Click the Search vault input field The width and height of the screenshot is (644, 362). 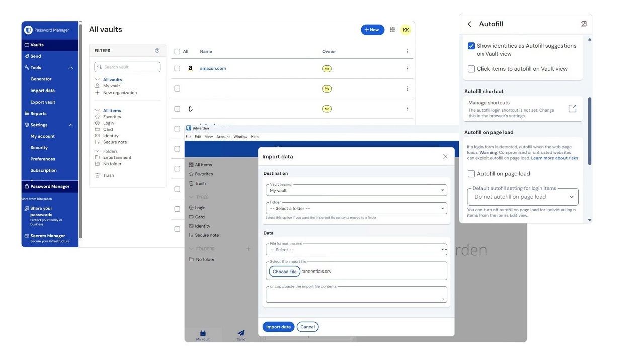tap(128, 67)
